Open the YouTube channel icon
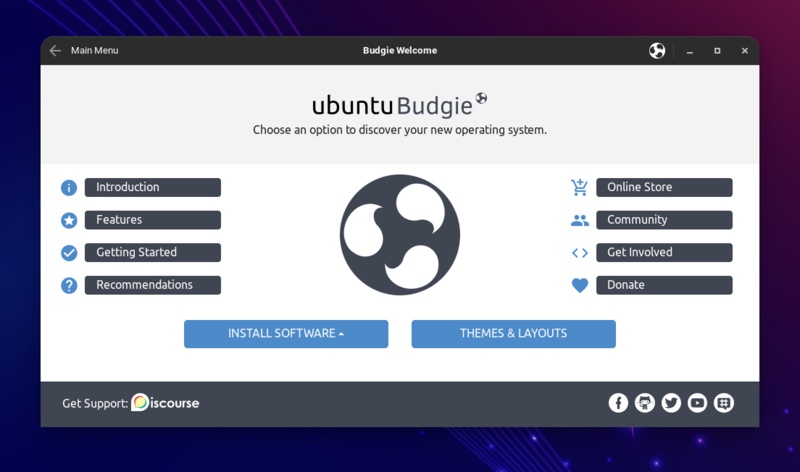The width and height of the screenshot is (800, 472). [x=698, y=403]
